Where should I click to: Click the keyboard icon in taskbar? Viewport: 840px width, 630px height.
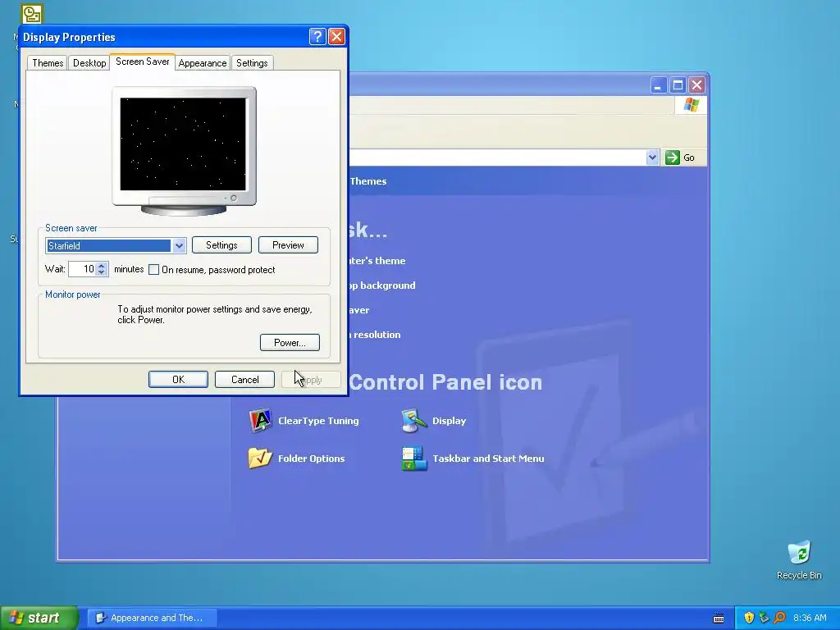719,619
